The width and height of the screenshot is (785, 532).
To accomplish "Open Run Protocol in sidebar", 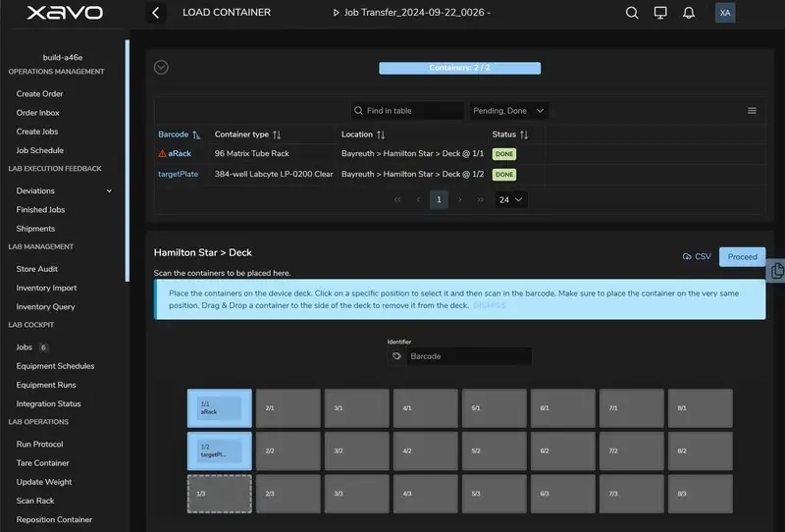I will point(39,445).
